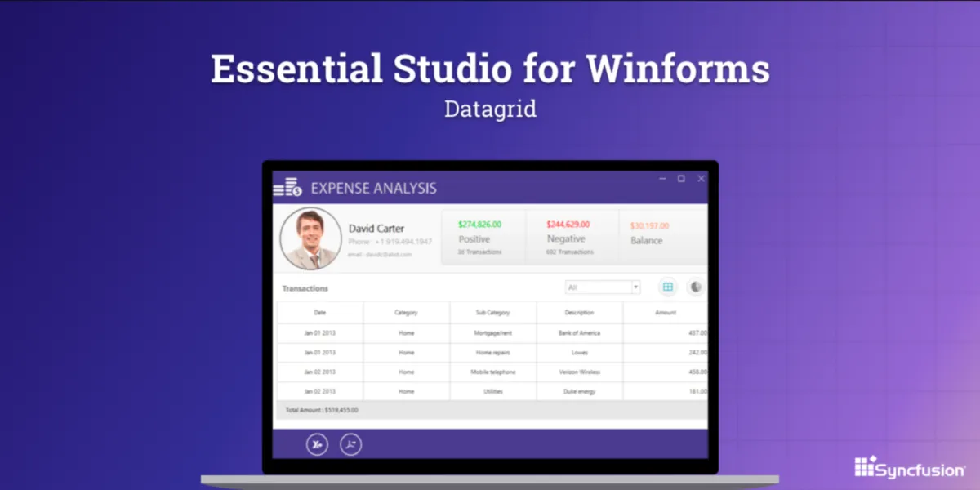The height and width of the screenshot is (490, 980).
Task: Open the "All" transactions filter dropdown
Action: tap(603, 287)
